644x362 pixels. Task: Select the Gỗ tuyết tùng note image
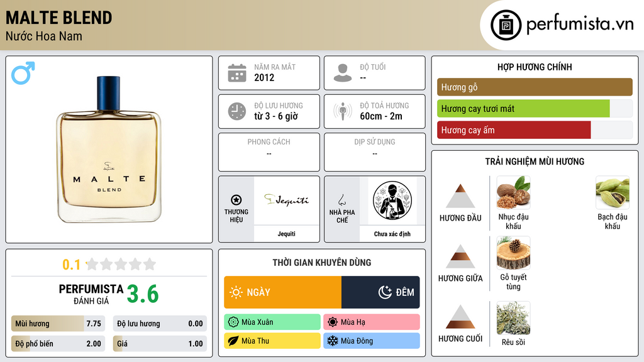513,253
